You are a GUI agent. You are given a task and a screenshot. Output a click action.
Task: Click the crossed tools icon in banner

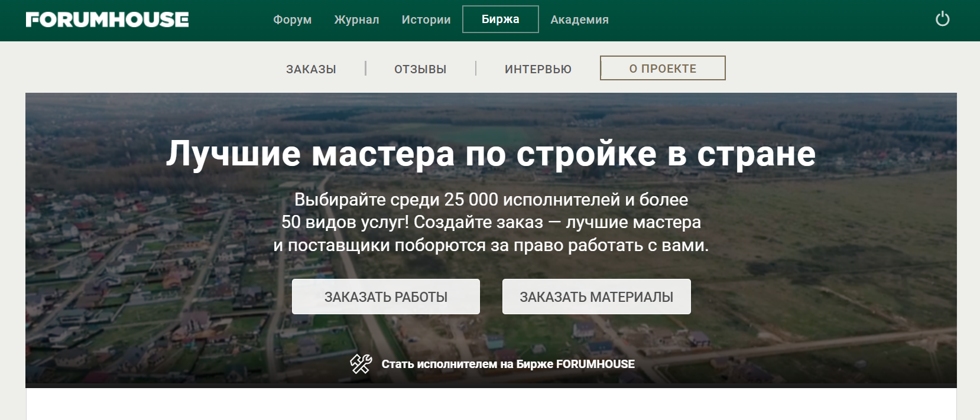pyautogui.click(x=361, y=364)
